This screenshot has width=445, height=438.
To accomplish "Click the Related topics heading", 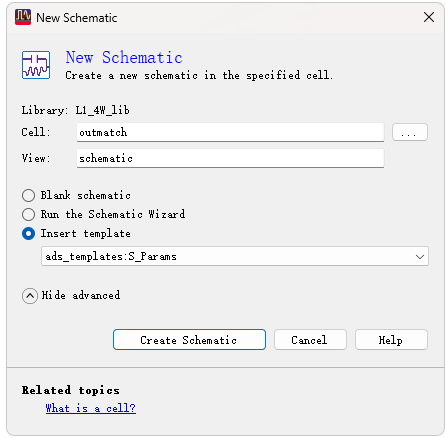I will (71, 390).
